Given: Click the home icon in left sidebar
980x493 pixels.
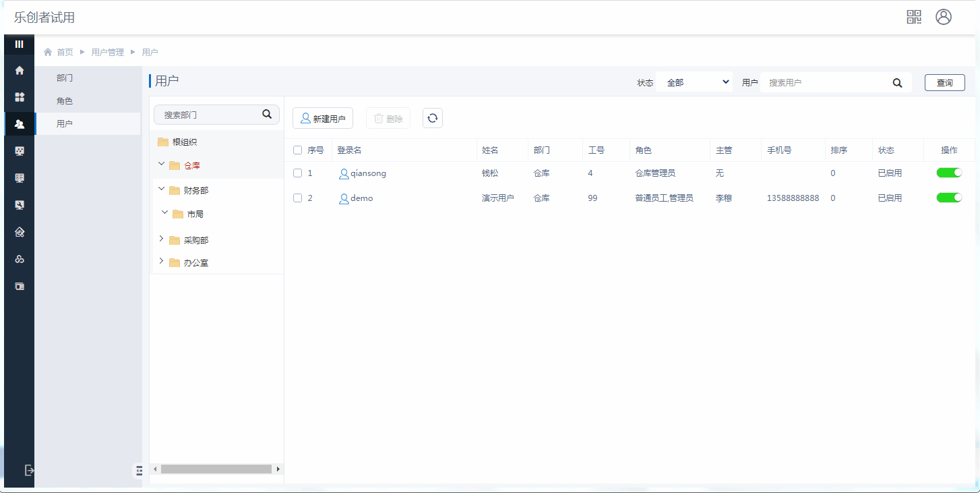Looking at the screenshot, I should pyautogui.click(x=20, y=70).
